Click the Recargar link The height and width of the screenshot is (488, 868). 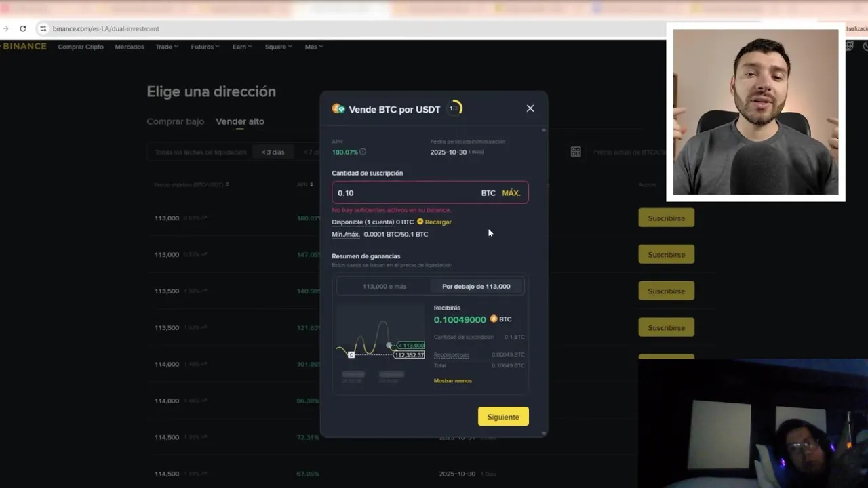tap(438, 222)
